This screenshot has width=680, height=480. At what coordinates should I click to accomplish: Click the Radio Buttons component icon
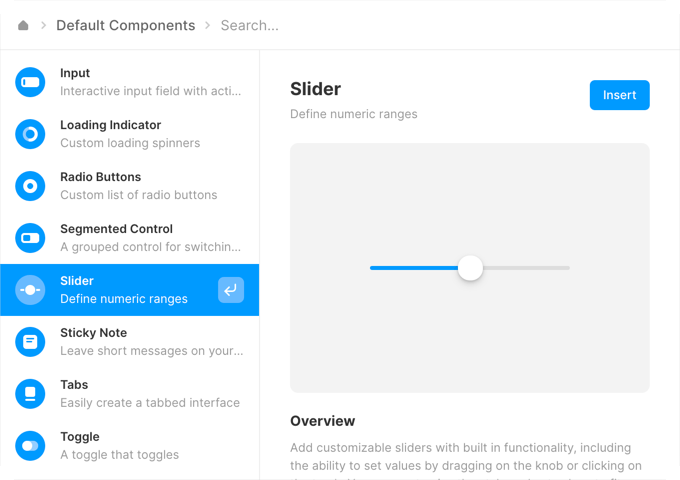pos(30,186)
